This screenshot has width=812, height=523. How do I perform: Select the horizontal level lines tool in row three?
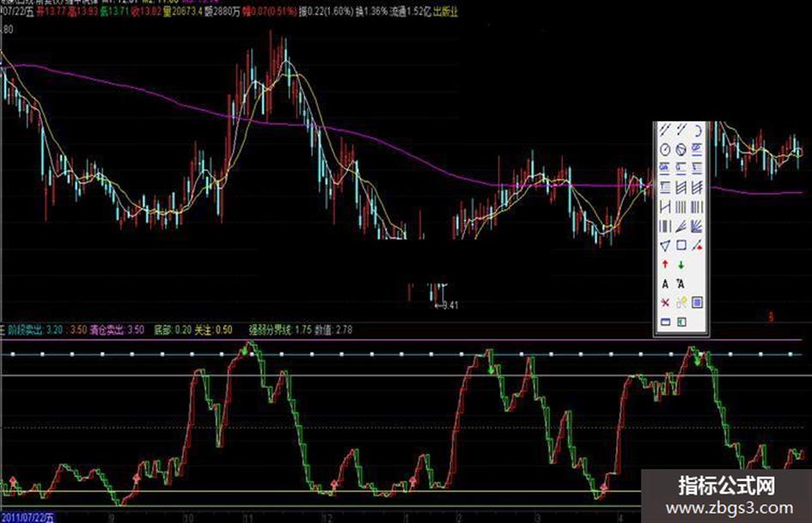click(x=697, y=167)
